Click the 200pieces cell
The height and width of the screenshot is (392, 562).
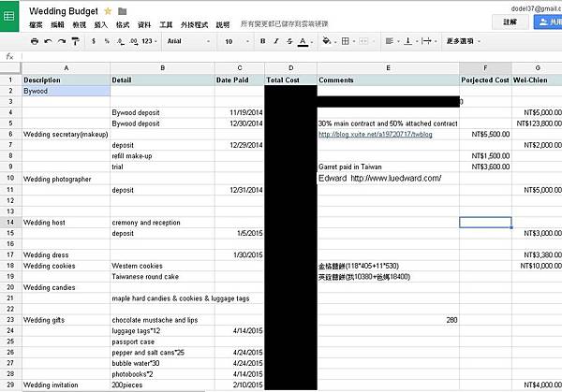(x=162, y=385)
